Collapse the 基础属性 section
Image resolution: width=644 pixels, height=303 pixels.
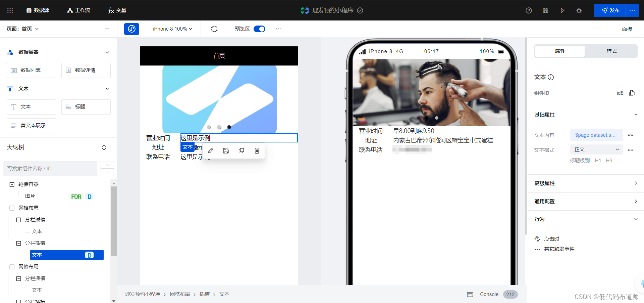point(636,115)
